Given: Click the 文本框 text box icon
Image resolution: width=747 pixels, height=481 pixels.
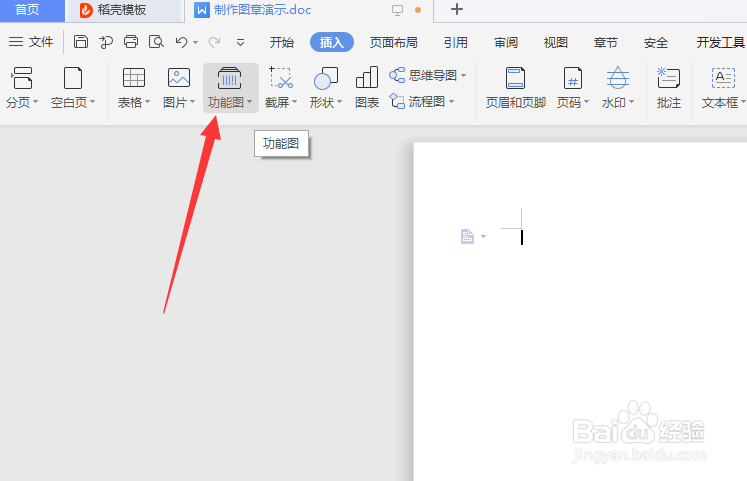Looking at the screenshot, I should point(723,78).
